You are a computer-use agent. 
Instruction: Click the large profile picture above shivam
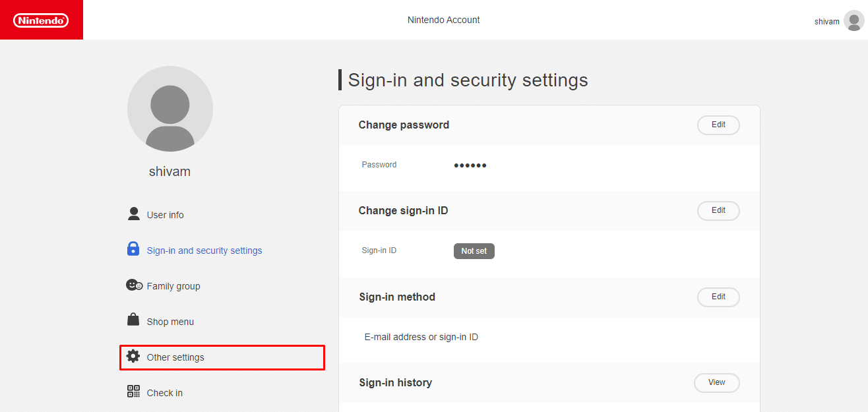(170, 109)
